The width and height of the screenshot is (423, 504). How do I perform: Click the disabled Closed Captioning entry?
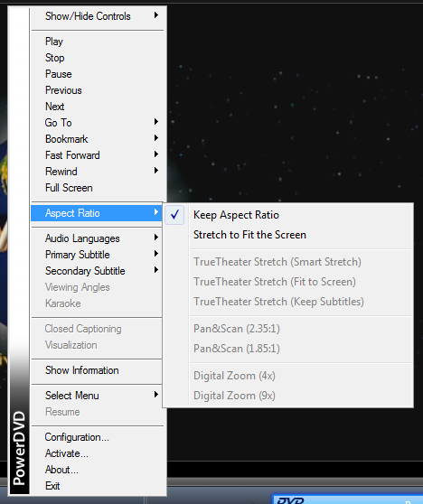[98, 329]
